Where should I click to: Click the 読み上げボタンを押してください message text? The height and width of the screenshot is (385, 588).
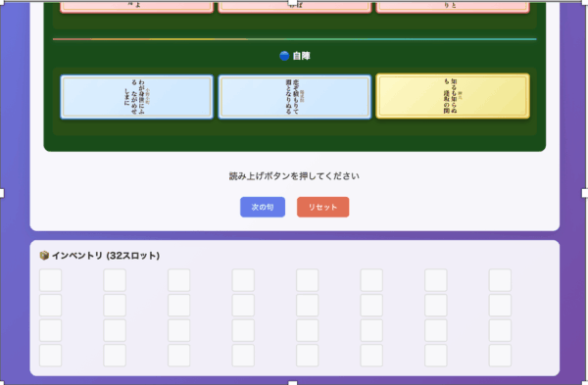point(294,175)
